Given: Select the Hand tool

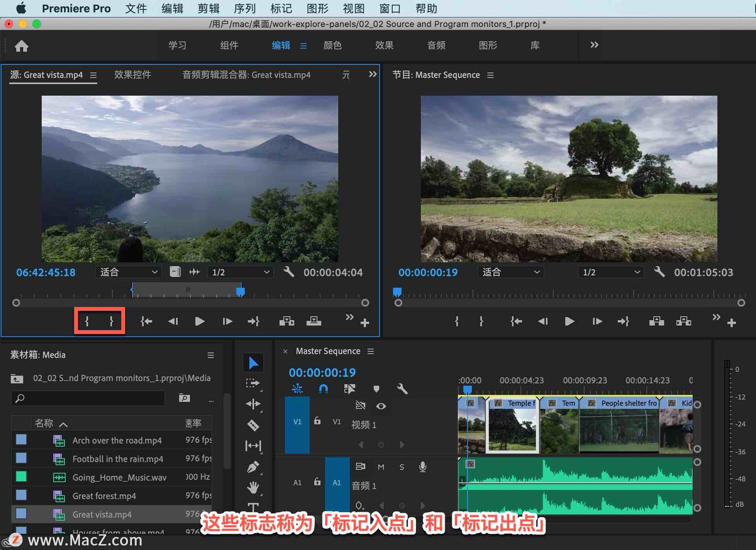Looking at the screenshot, I should 253,487.
